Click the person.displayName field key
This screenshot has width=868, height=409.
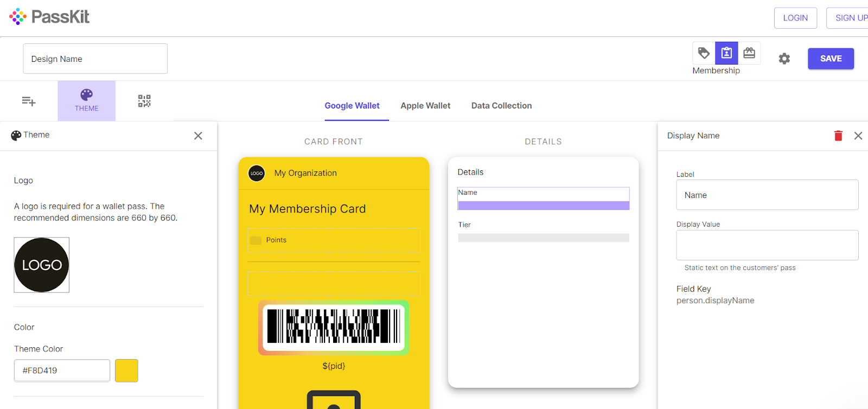pos(715,301)
